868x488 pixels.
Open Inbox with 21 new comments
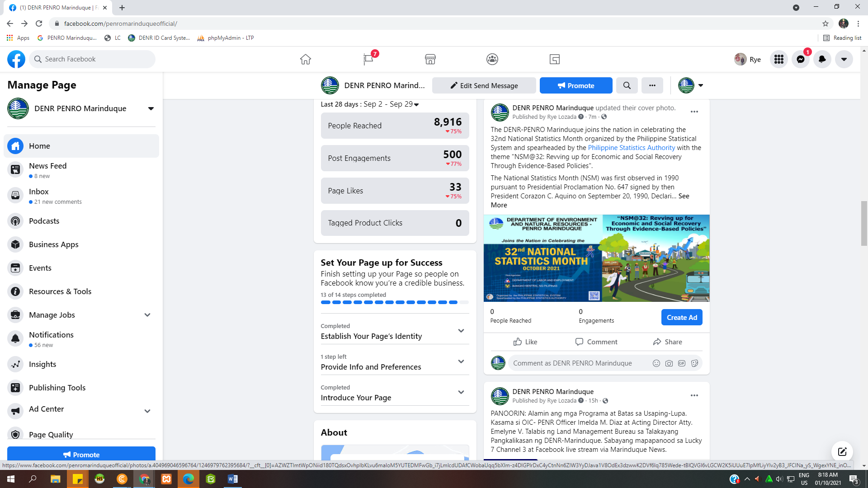pyautogui.click(x=81, y=196)
